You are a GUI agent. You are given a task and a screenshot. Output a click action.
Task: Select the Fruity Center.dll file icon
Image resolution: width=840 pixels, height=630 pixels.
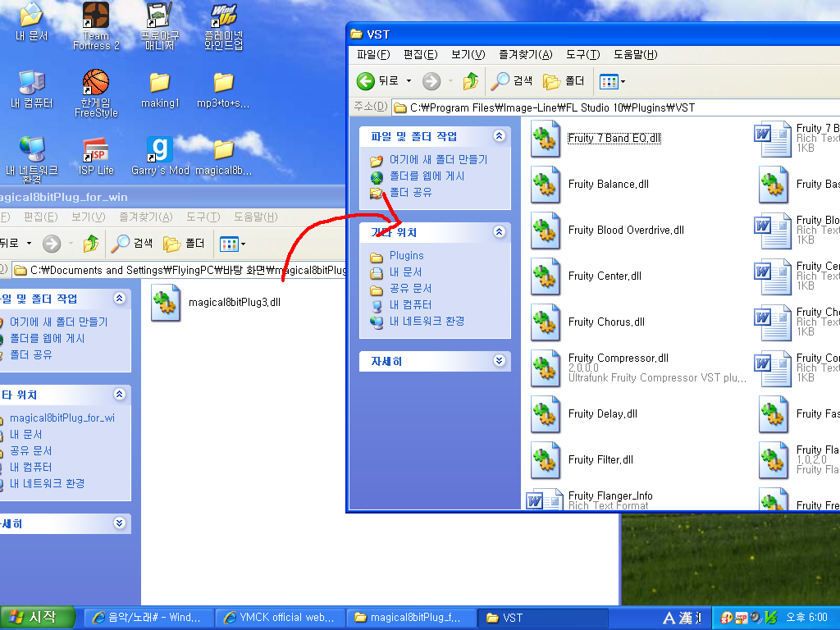(x=546, y=276)
